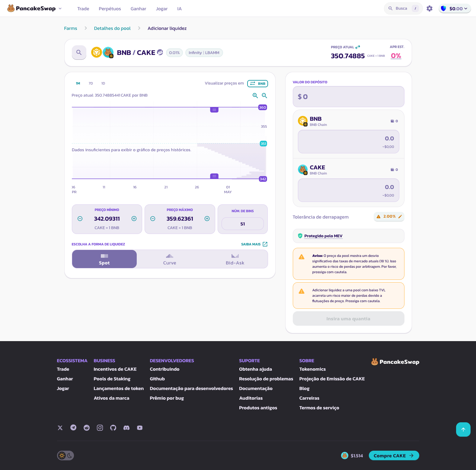Image resolution: width=476 pixels, height=470 pixels.
Task: Open Trade menu
Action: (83, 9)
